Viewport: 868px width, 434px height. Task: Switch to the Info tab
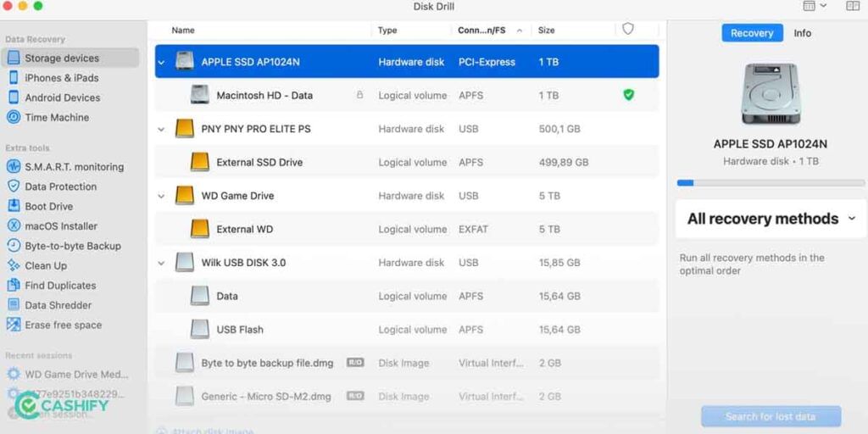coord(802,33)
